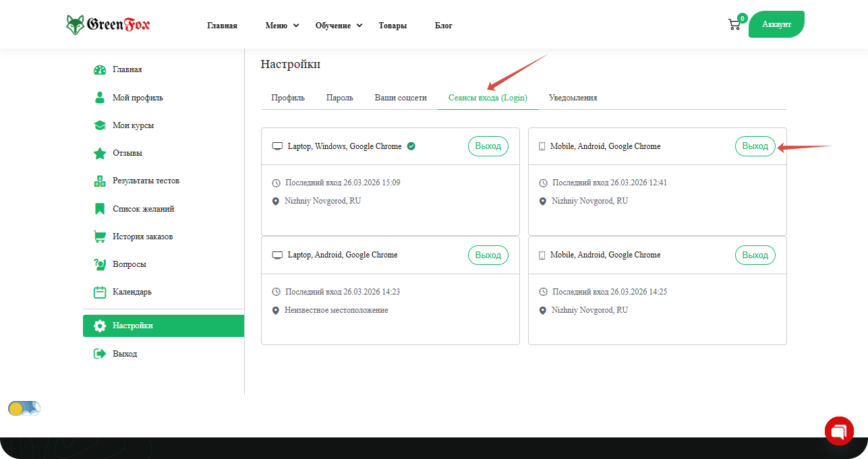Click the calendar icon in sidebar
The height and width of the screenshot is (459, 868).
point(100,293)
